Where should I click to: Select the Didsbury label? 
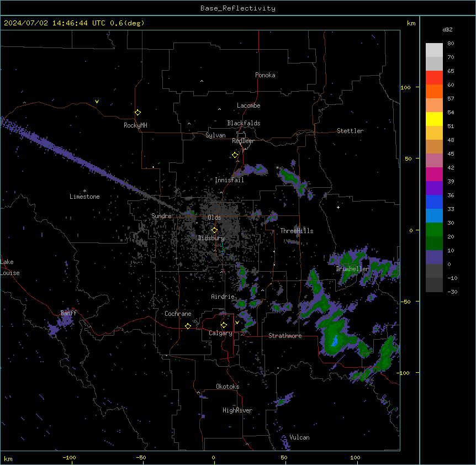211,238
